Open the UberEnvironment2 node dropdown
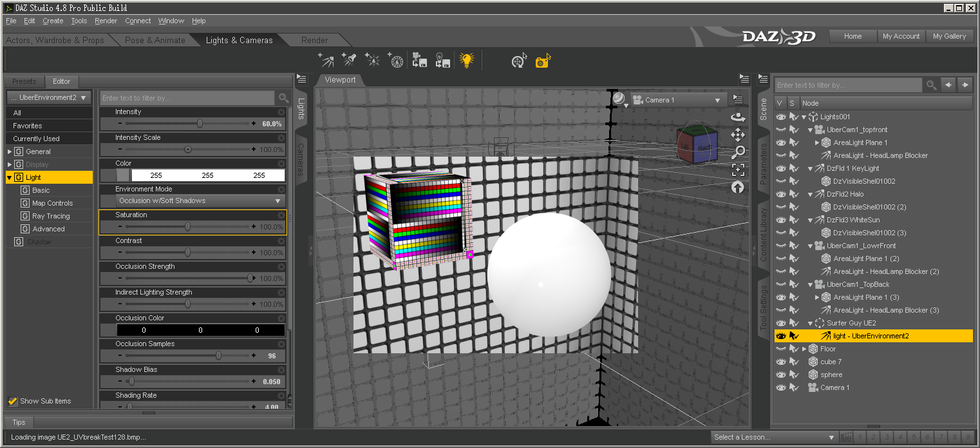Viewport: 980px width, 448px height. pyautogui.click(x=50, y=98)
